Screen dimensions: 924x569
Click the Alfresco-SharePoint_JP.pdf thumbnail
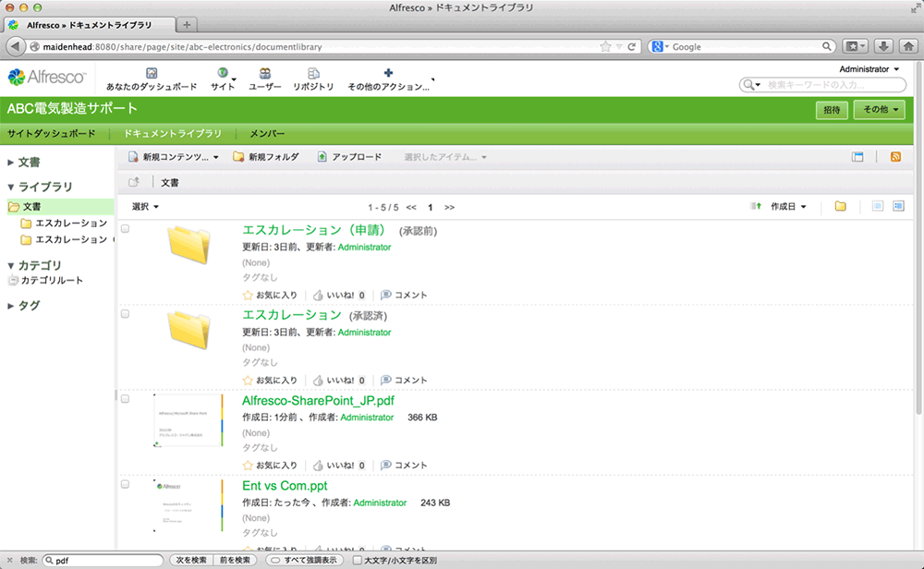188,420
